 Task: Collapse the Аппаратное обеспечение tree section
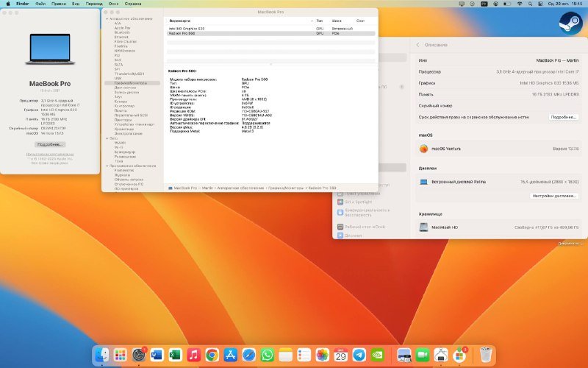pyautogui.click(x=107, y=19)
